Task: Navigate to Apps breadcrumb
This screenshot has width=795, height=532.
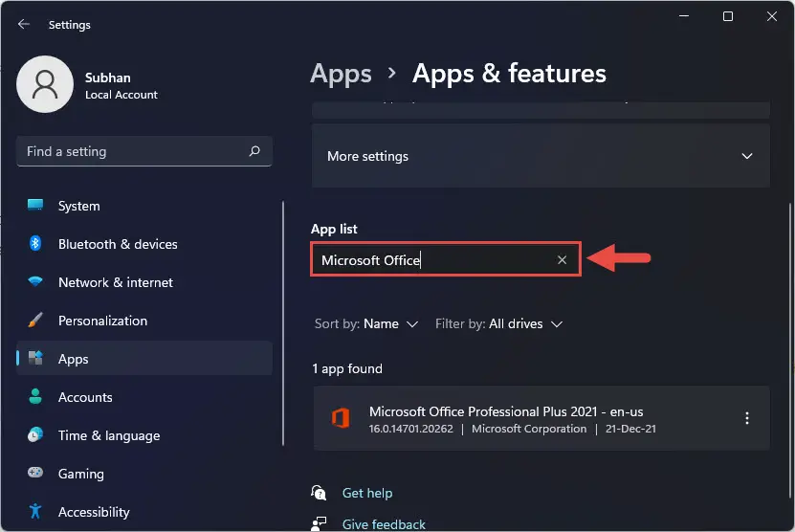Action: point(341,74)
